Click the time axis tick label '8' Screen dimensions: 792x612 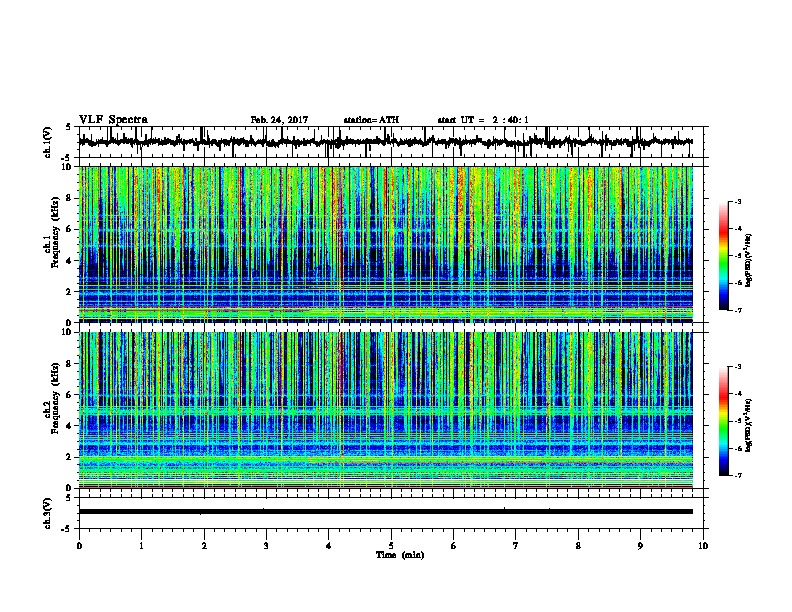[578, 546]
